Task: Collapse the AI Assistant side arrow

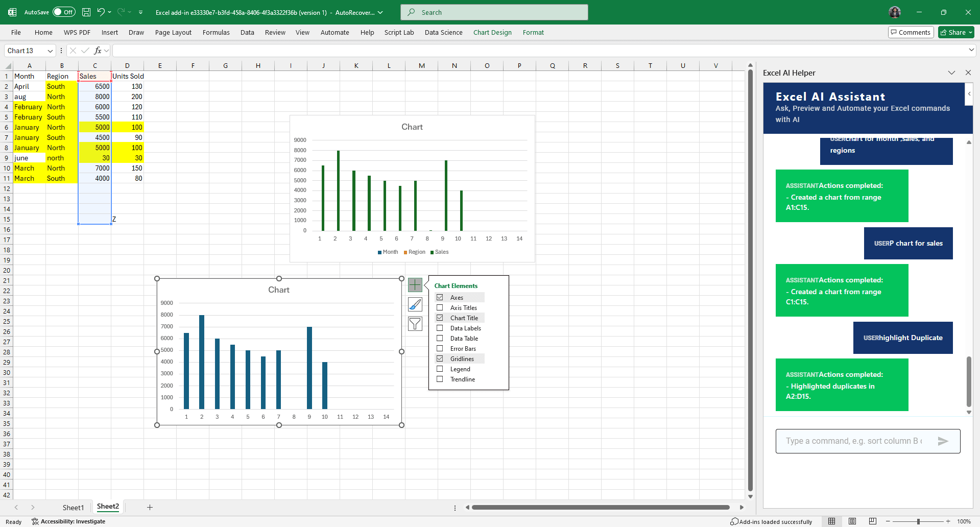Action: click(969, 94)
